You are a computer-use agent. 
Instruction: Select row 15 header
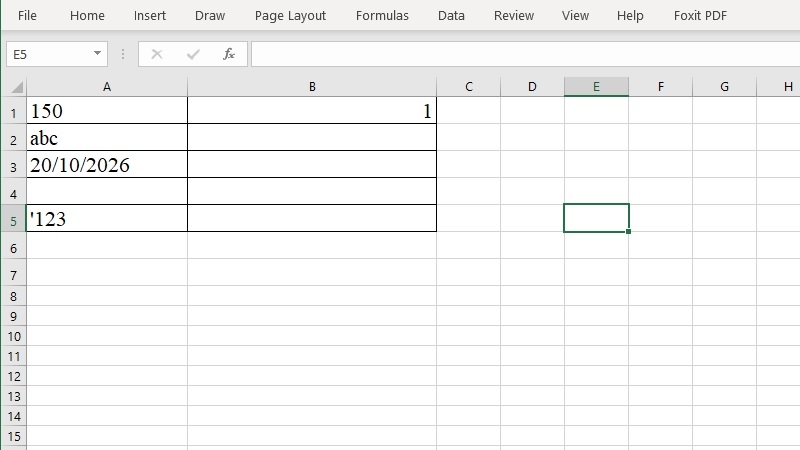point(13,436)
